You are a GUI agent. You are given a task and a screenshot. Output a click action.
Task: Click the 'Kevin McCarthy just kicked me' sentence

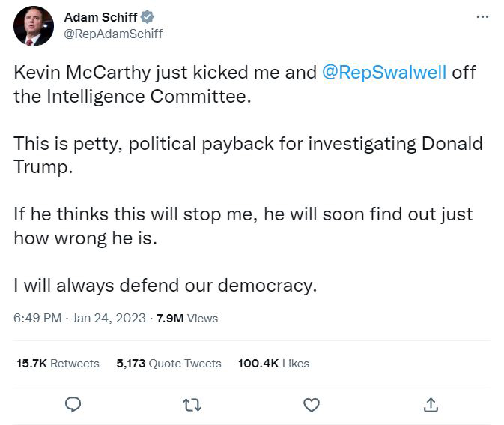click(150, 72)
